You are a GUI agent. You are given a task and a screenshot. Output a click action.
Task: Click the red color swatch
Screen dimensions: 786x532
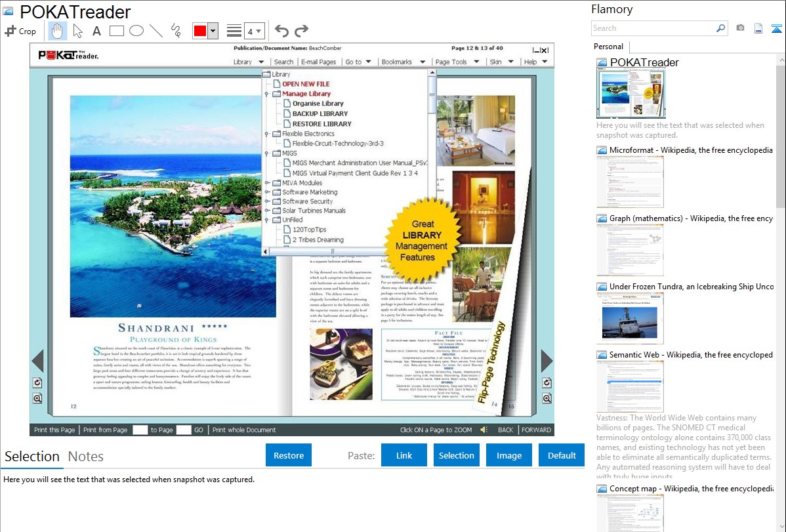coord(200,31)
